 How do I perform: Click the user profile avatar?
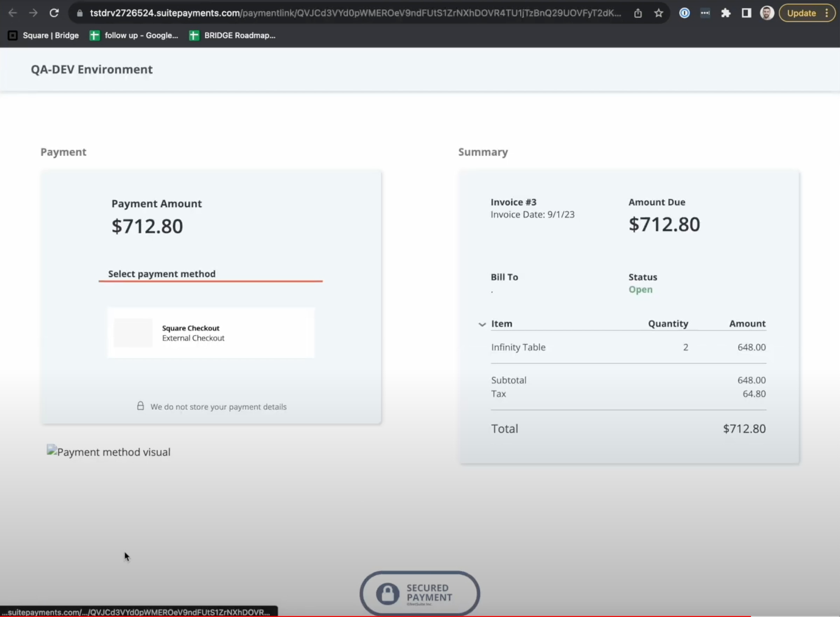(x=767, y=13)
